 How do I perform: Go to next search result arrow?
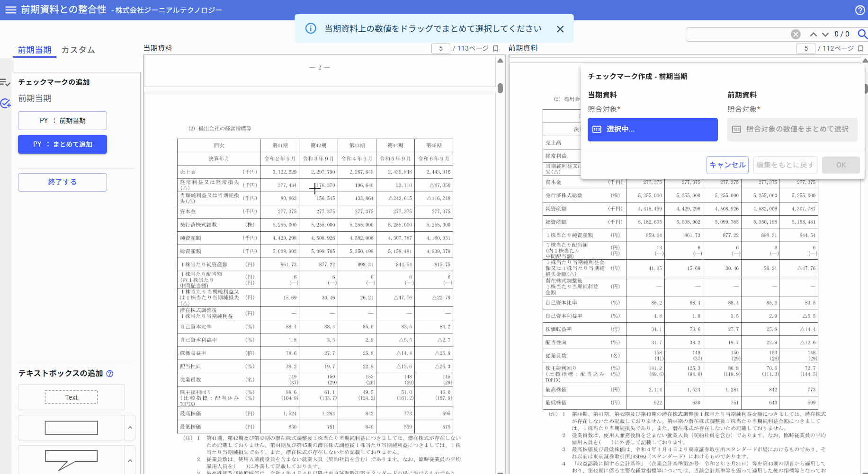(825, 34)
